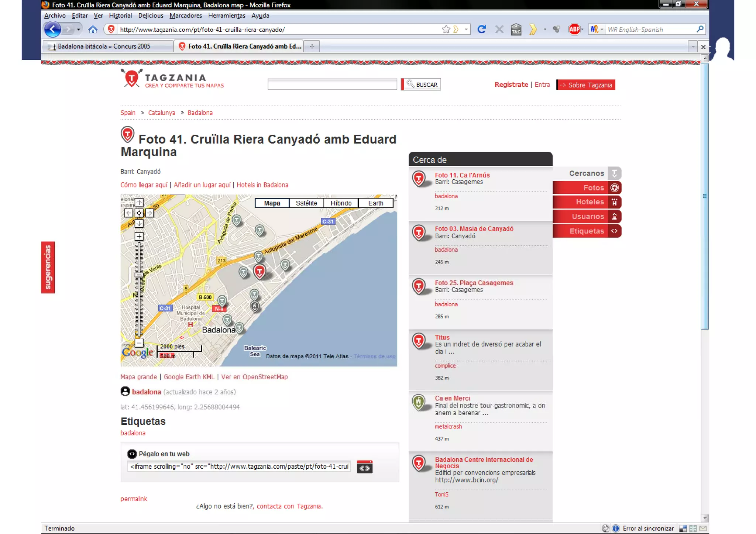The image size is (756, 534).
Task: Reload the page with the refresh icon
Action: [x=481, y=30]
